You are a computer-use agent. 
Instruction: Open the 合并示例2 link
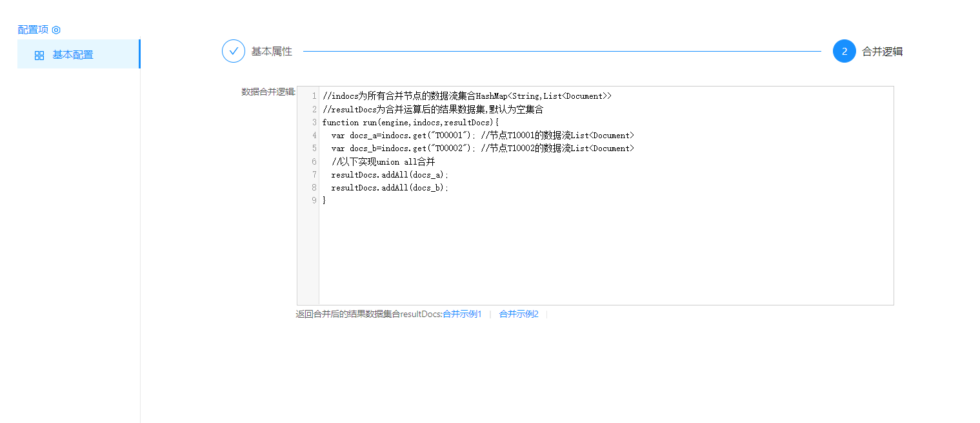click(519, 315)
